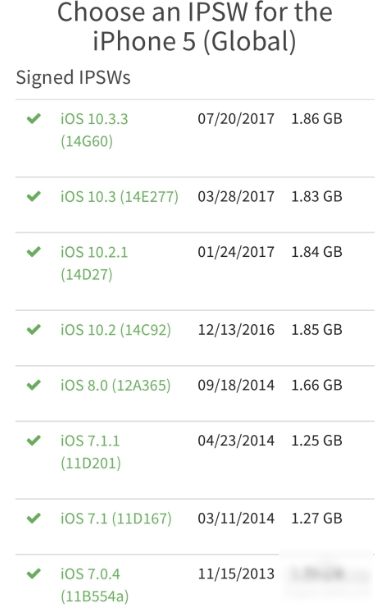This screenshot has width=391, height=610.
Task: Choose the iOS 7.1.1 (11D201) IPSW link
Action: (x=91, y=452)
